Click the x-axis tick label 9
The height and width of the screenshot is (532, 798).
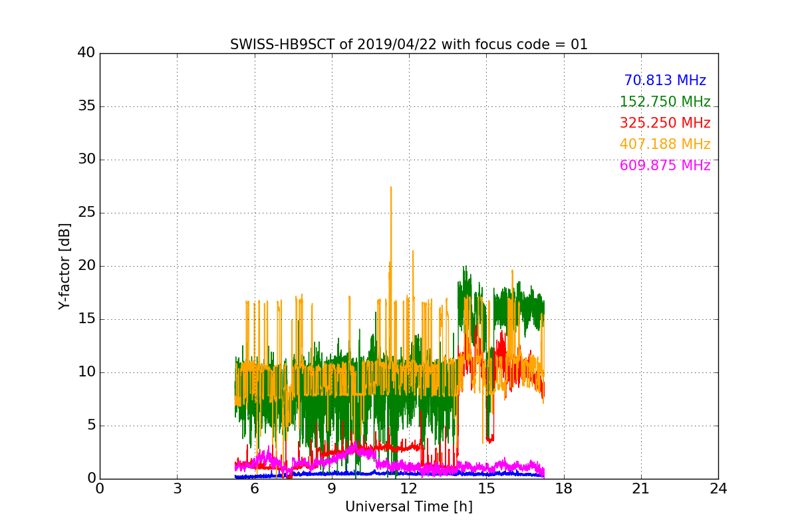[332, 489]
